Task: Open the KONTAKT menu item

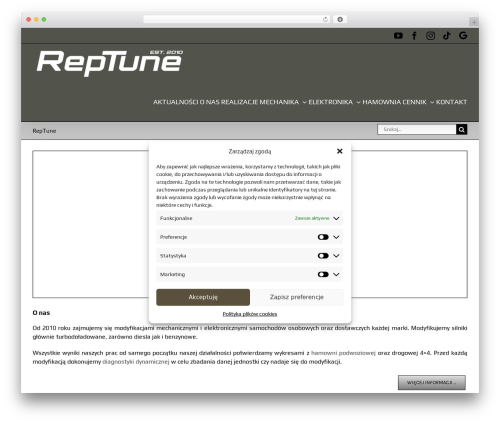Action: [451, 102]
